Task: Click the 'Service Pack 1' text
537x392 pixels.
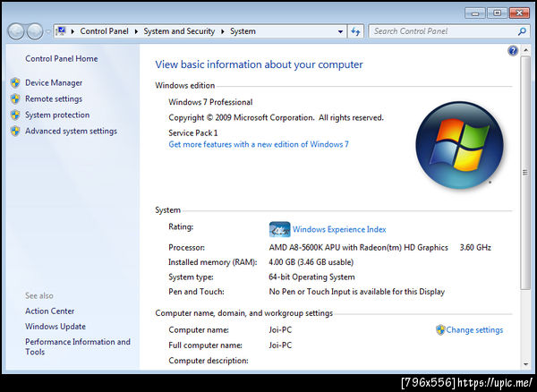Action: tap(192, 132)
